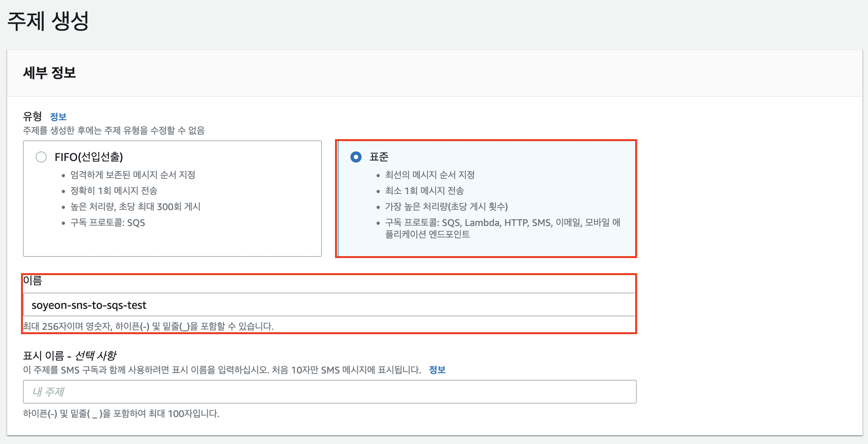
Task: Click 정확히 1회 메시지 전송 bullet
Action: 114,191
